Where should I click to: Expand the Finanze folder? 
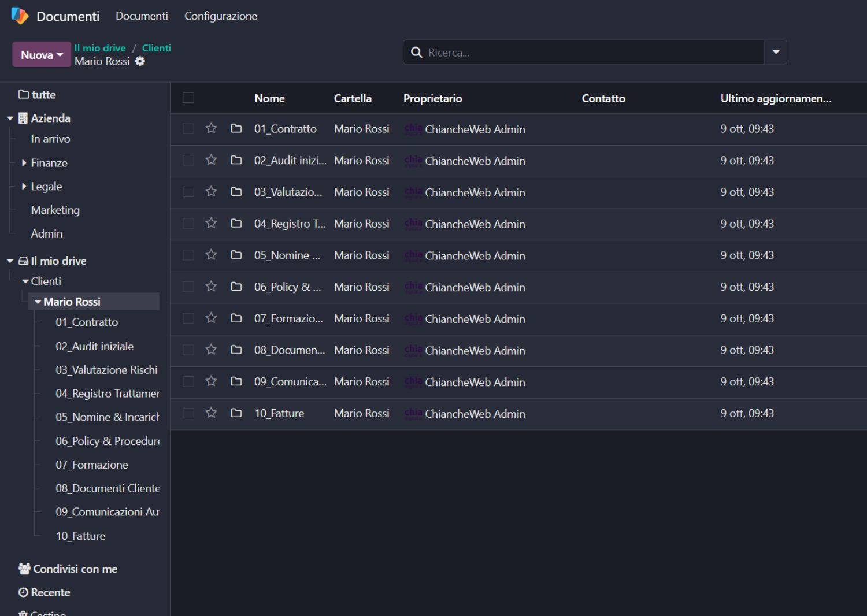point(24,163)
